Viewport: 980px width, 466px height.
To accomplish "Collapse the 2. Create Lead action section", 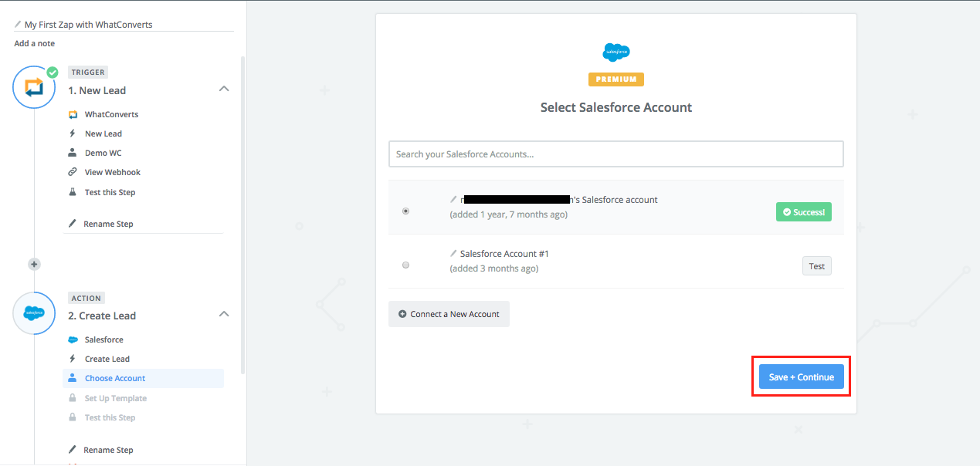I will point(224,314).
